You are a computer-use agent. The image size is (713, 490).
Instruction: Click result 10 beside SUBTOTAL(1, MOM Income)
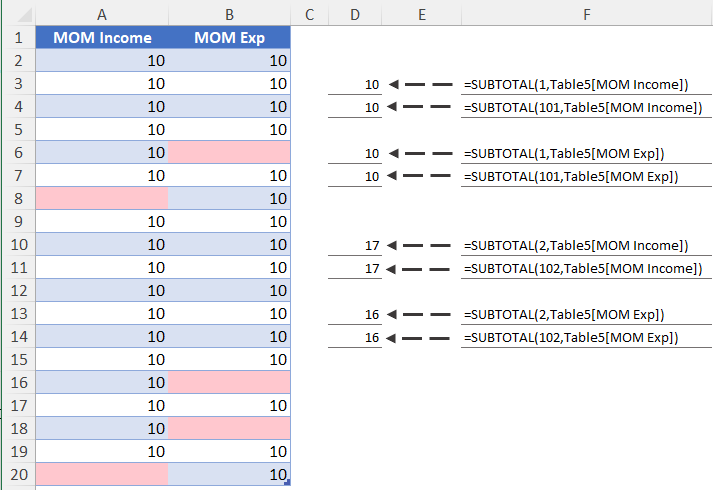coord(372,85)
